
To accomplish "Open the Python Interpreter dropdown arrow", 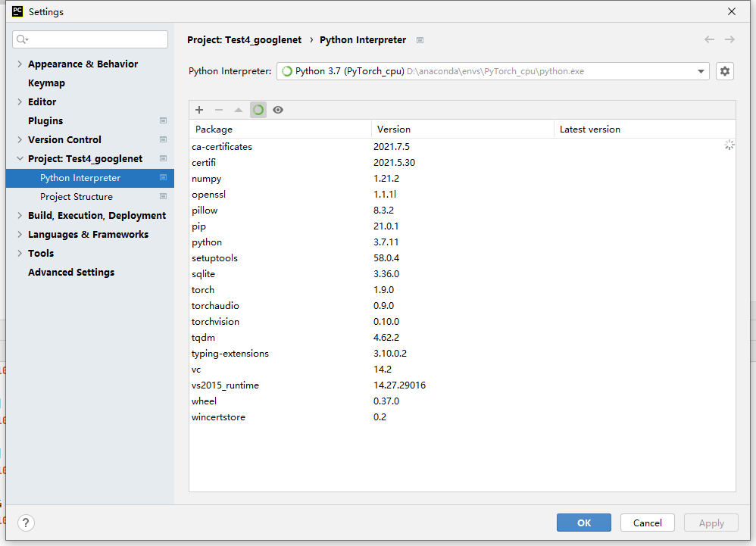I will tap(701, 71).
